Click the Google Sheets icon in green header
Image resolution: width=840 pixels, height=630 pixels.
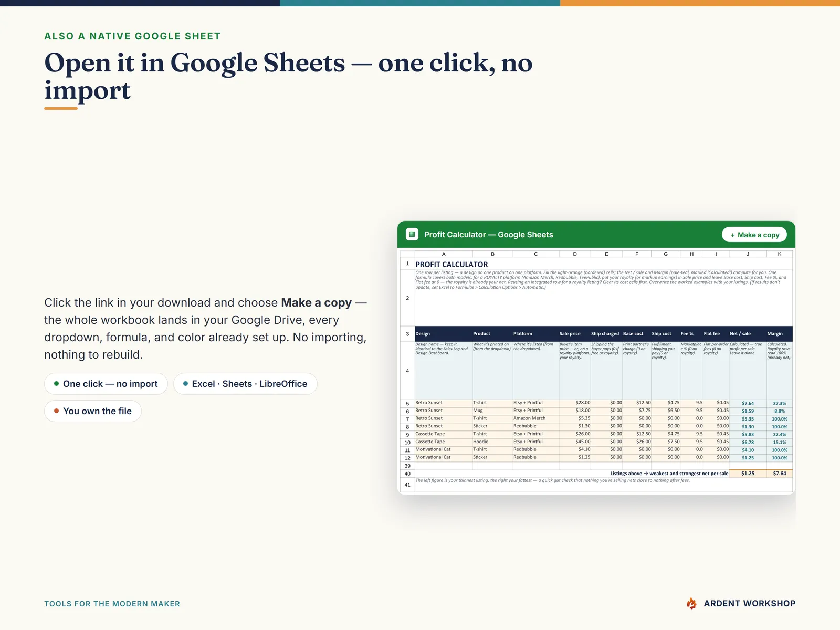click(412, 235)
